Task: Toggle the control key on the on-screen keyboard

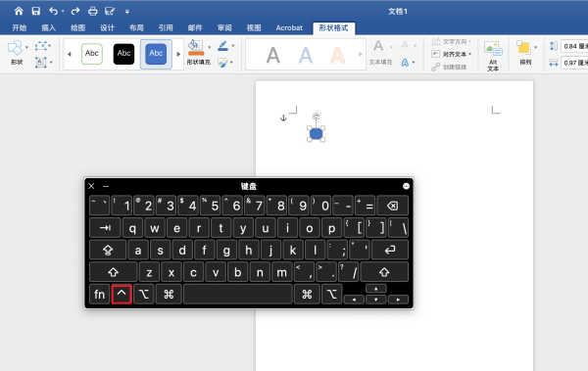Action: (122, 295)
